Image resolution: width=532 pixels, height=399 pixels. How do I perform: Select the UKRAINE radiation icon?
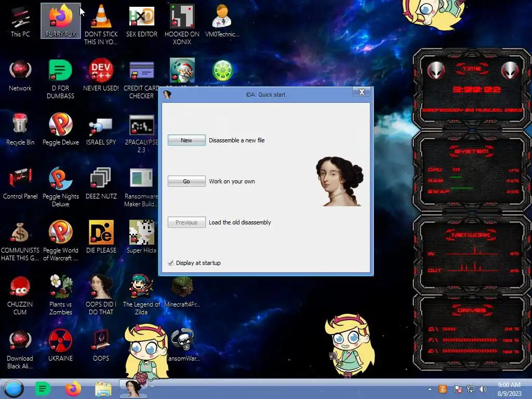[x=60, y=345]
